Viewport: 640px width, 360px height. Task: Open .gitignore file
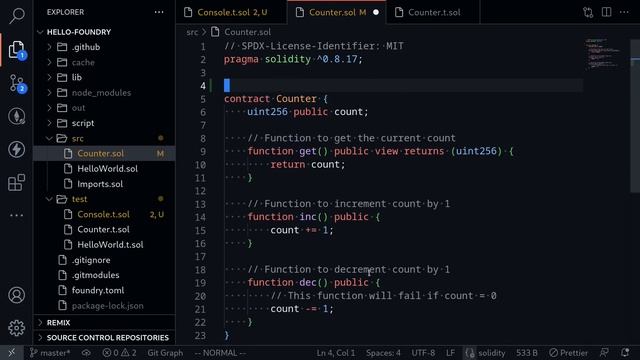(x=104, y=260)
